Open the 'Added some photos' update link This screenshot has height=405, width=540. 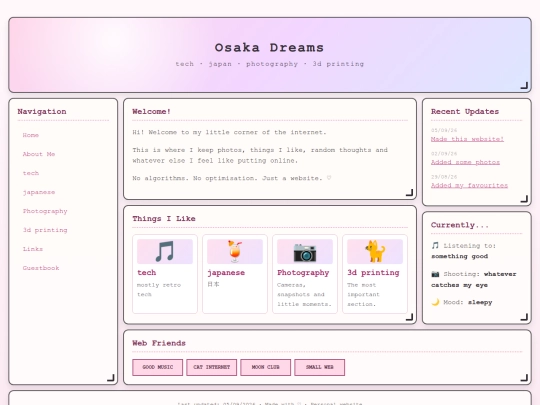[x=465, y=162]
